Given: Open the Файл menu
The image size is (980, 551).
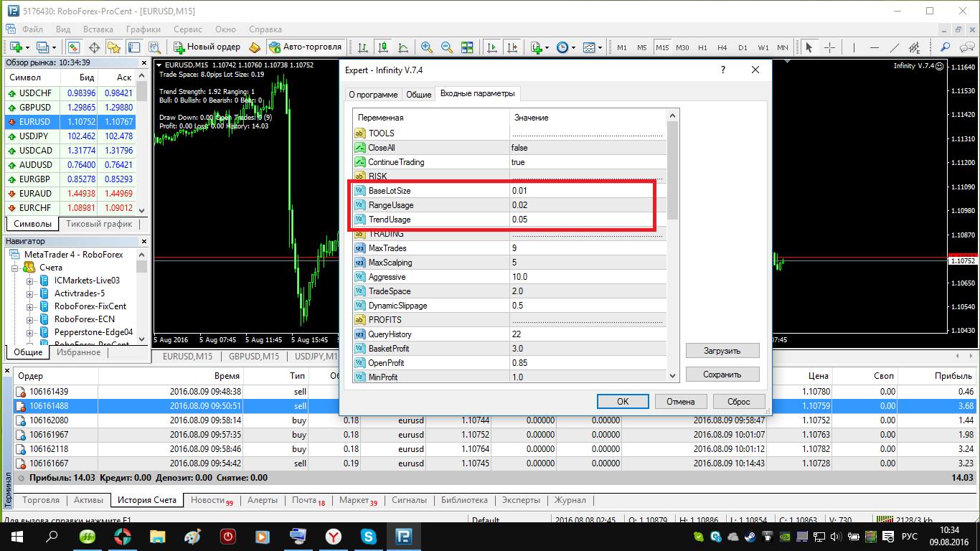Looking at the screenshot, I should 33,29.
